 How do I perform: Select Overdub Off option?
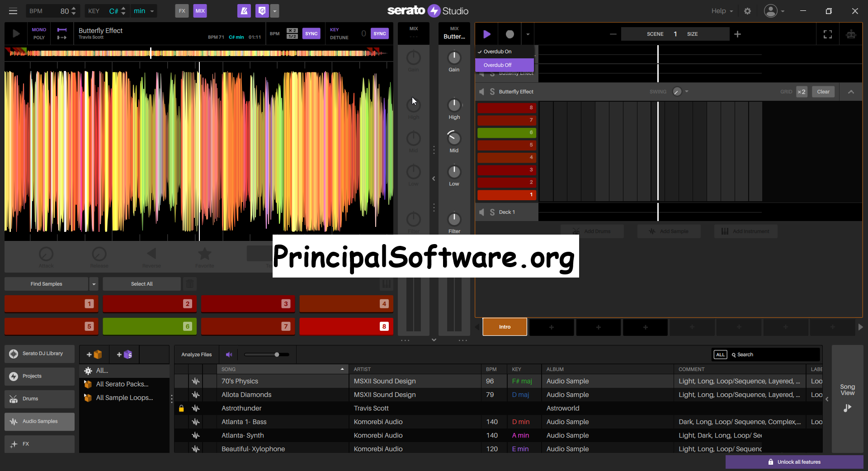pos(505,65)
